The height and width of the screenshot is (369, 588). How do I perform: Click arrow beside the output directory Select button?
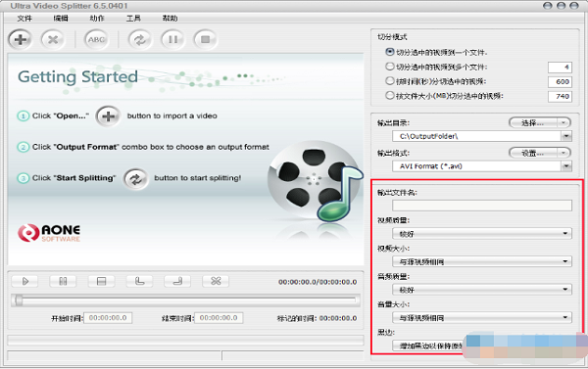[563, 122]
